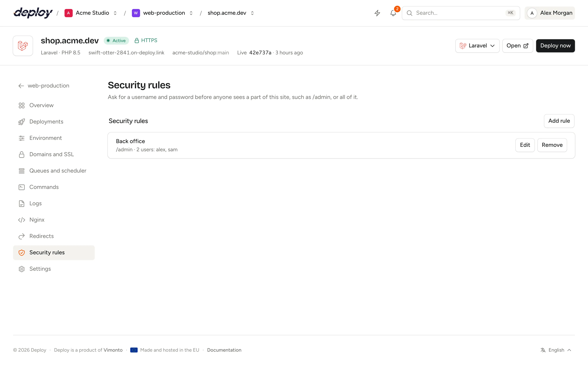Click the Add rule button
This screenshot has height=368, width=588.
[559, 121]
